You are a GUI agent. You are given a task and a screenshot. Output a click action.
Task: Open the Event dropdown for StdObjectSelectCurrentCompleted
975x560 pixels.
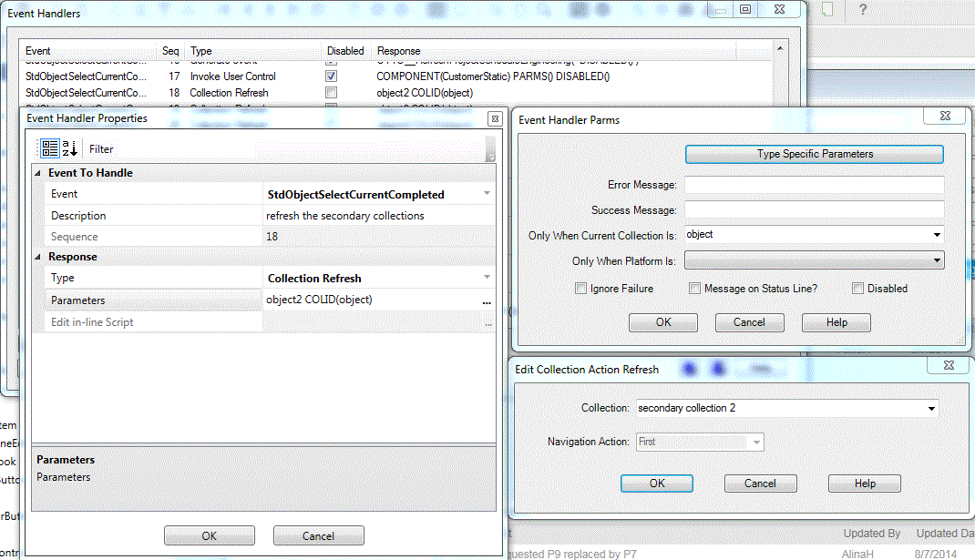[486, 194]
